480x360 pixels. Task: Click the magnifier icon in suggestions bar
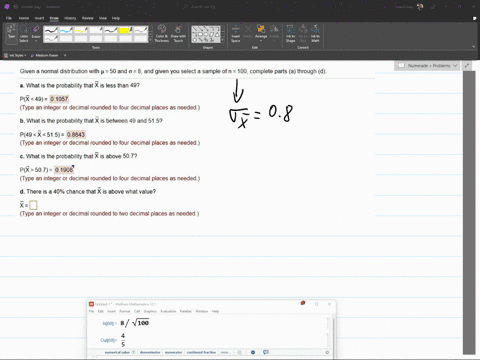[240, 352]
